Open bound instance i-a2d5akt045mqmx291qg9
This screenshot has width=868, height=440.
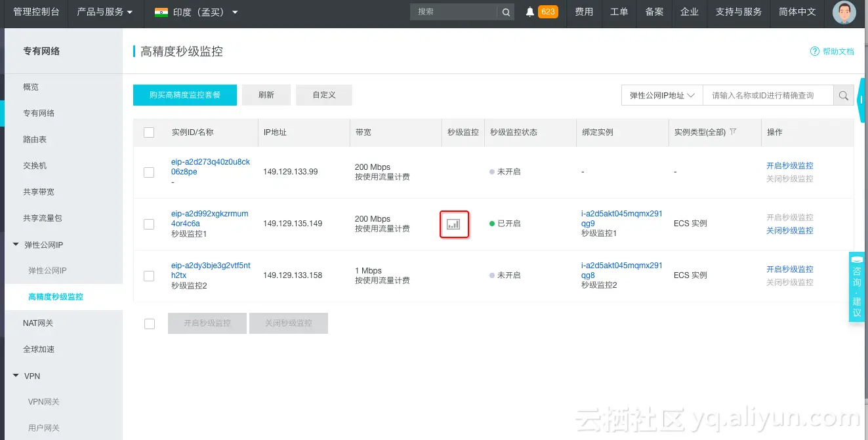(x=622, y=218)
